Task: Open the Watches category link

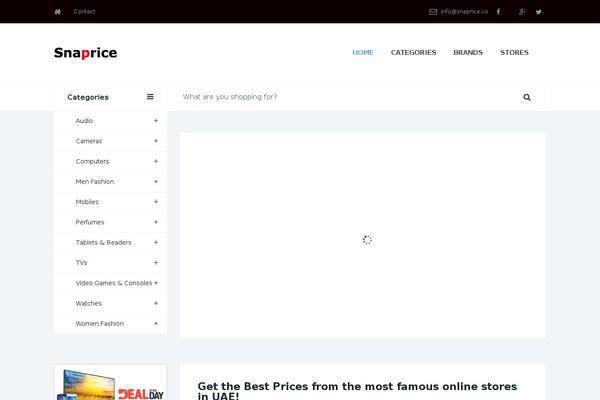Action: click(x=89, y=303)
